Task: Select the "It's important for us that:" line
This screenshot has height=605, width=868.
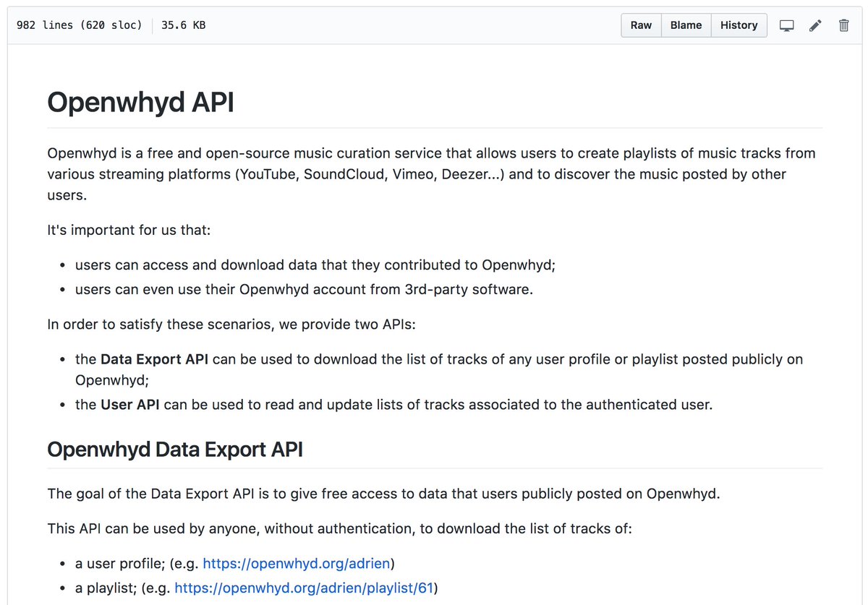Action: (129, 231)
